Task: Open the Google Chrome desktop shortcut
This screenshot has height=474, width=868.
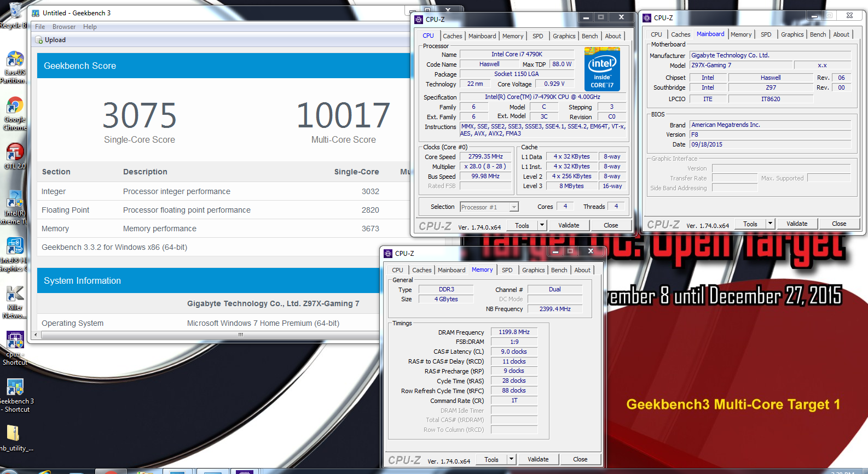Action: point(15,113)
